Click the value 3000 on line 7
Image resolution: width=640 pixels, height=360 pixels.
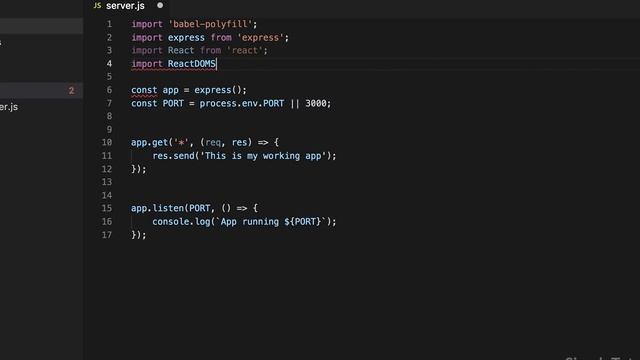(x=316, y=103)
